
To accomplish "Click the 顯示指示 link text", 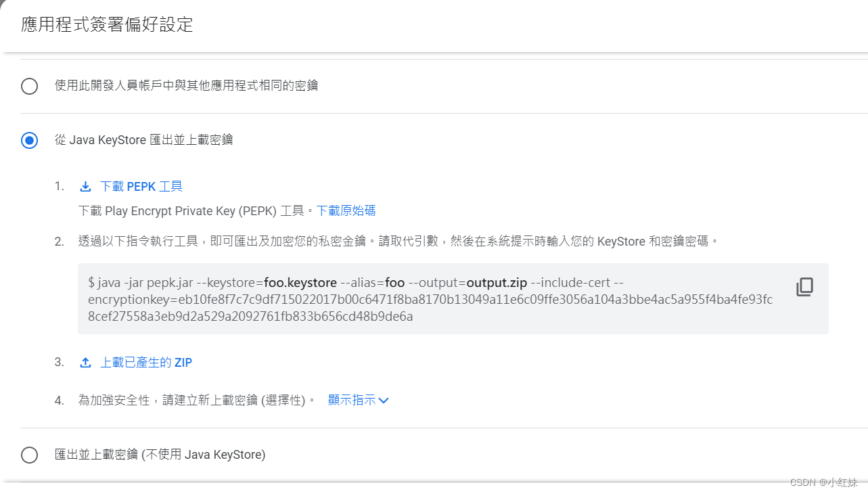I will click(x=352, y=400).
